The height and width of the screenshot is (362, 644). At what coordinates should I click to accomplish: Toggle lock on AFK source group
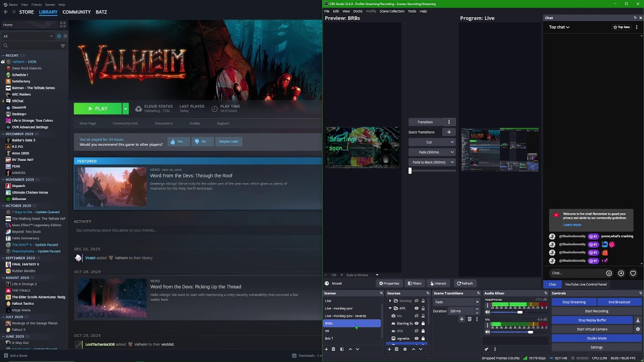(423, 308)
